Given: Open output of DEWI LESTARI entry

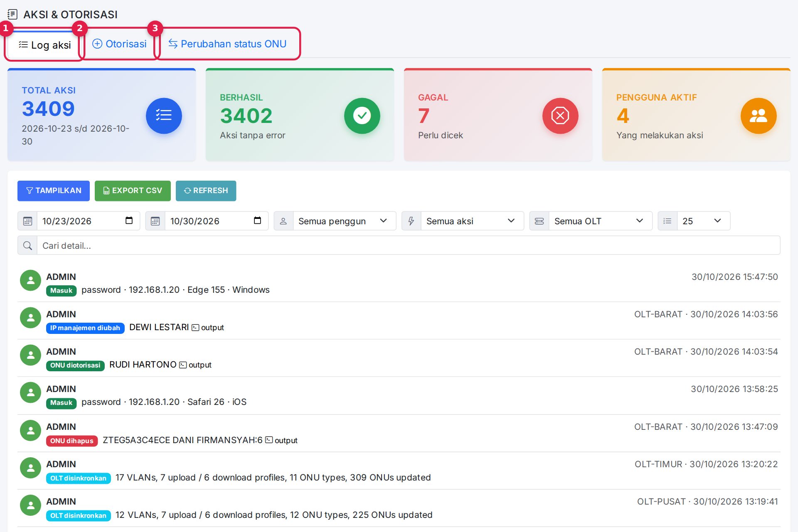Looking at the screenshot, I should [x=208, y=328].
